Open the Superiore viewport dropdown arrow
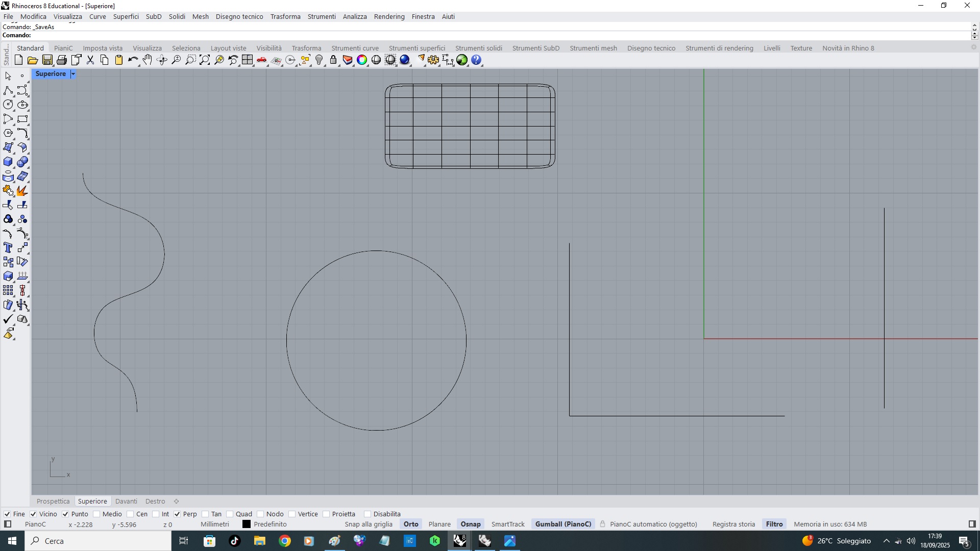 pyautogui.click(x=73, y=74)
